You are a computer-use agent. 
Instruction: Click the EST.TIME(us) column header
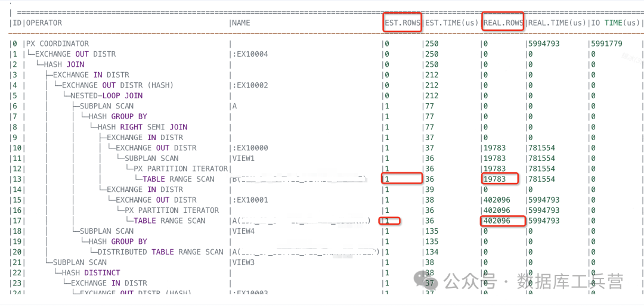coord(452,23)
